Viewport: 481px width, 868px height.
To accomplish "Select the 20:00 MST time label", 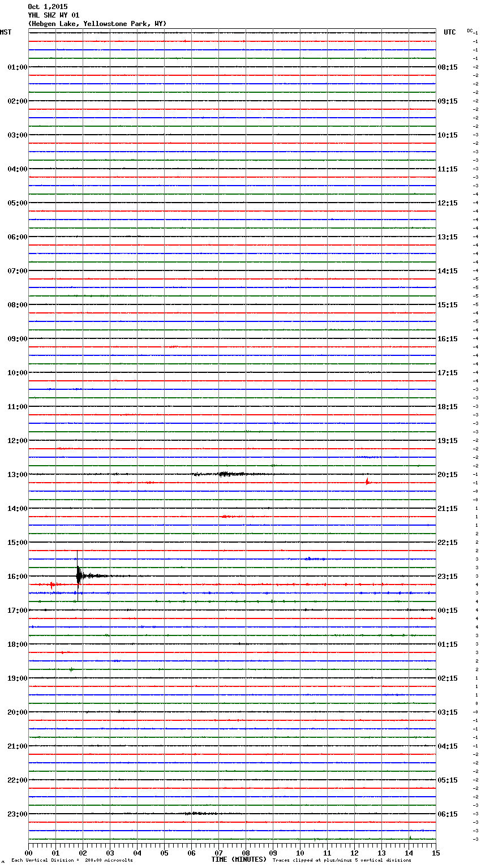I will pos(18,712).
